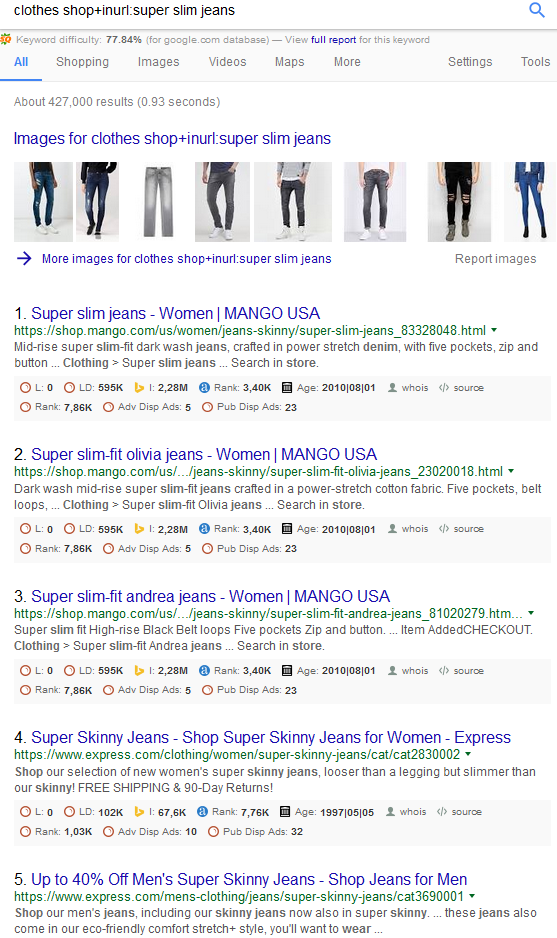Open the More search options menu
Screen dimensions: 557x938
click(347, 62)
